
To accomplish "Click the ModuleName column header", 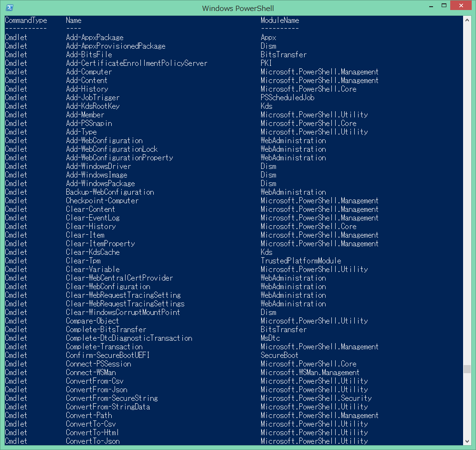I will tap(280, 21).
